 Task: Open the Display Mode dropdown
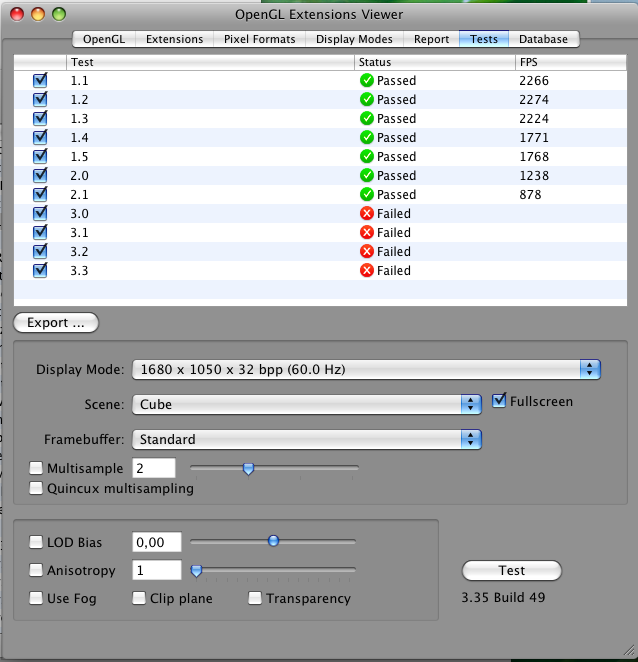click(366, 369)
